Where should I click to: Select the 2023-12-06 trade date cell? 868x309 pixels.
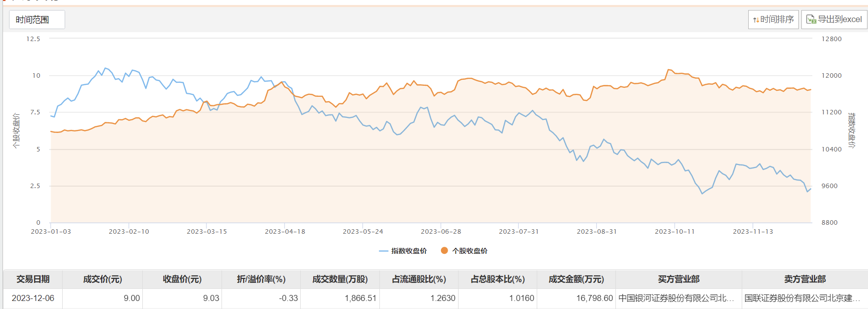coord(33,298)
